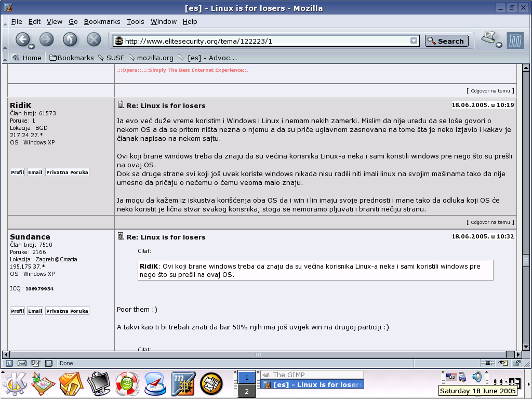Click RidiK's Privatna Poruka button
The image size is (532, 399).
tap(67, 172)
